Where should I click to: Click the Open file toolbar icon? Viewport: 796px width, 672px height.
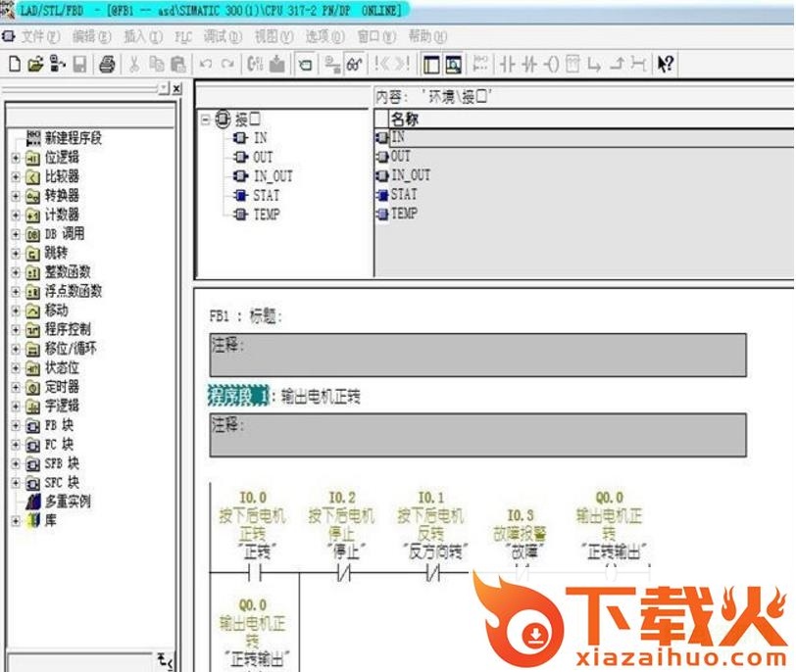click(x=35, y=65)
